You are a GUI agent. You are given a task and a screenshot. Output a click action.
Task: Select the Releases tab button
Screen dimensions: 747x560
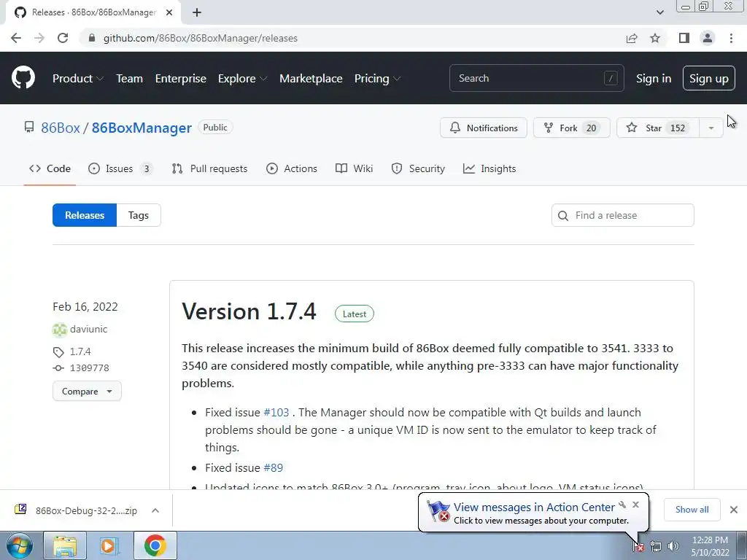tap(85, 215)
